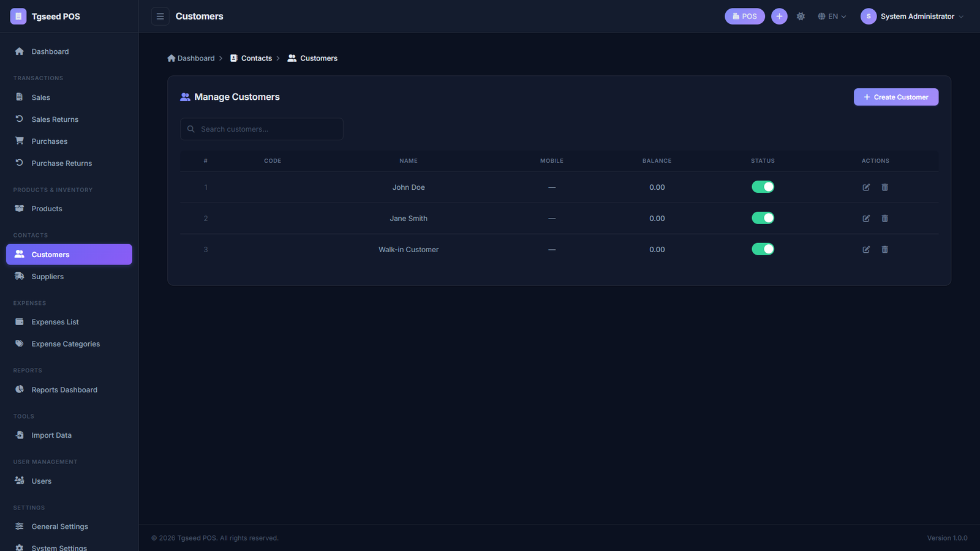Image resolution: width=980 pixels, height=551 pixels.
Task: Open Expense Categories in the sidebar
Action: tap(69, 344)
